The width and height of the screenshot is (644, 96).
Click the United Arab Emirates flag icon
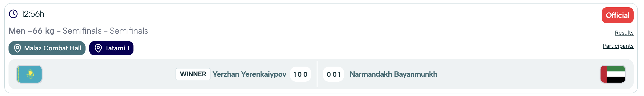tap(613, 74)
